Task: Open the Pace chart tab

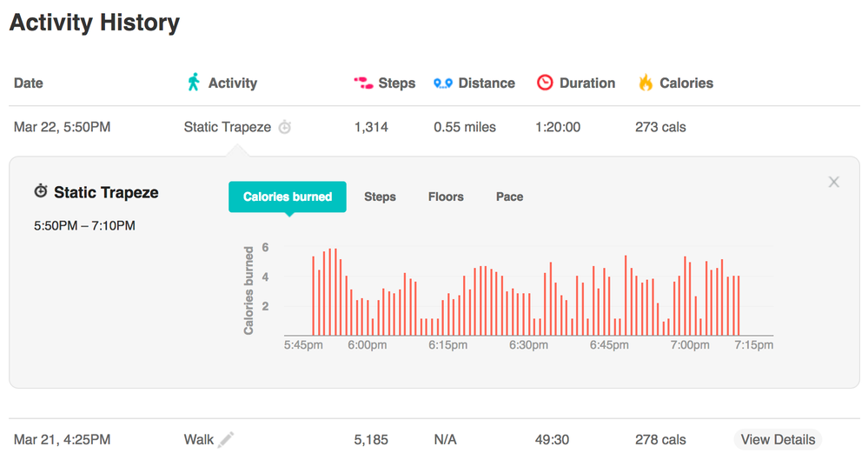Action: point(509,197)
